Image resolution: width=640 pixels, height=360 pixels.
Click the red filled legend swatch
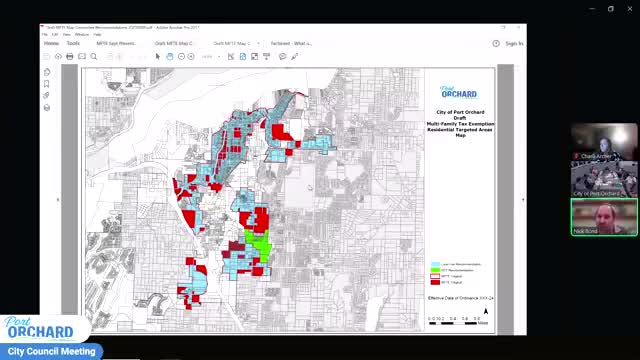436,282
